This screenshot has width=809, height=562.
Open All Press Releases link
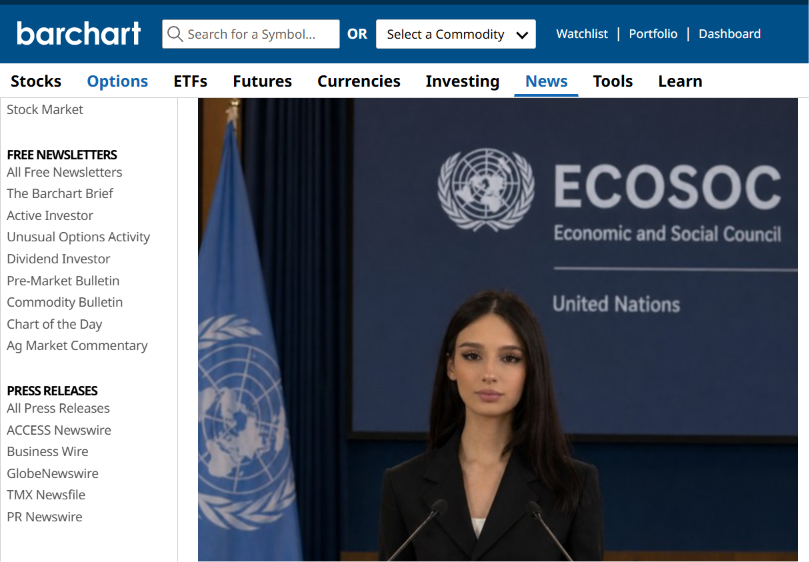pyautogui.click(x=58, y=408)
